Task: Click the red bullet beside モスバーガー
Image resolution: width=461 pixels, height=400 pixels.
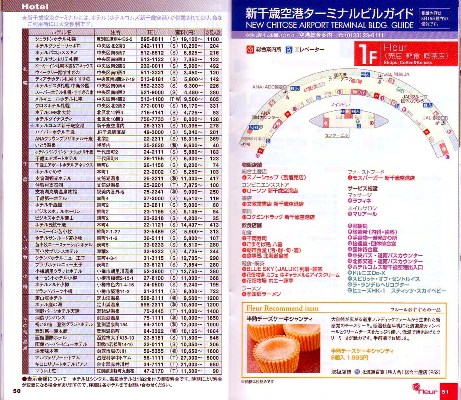Action: pos(350,178)
